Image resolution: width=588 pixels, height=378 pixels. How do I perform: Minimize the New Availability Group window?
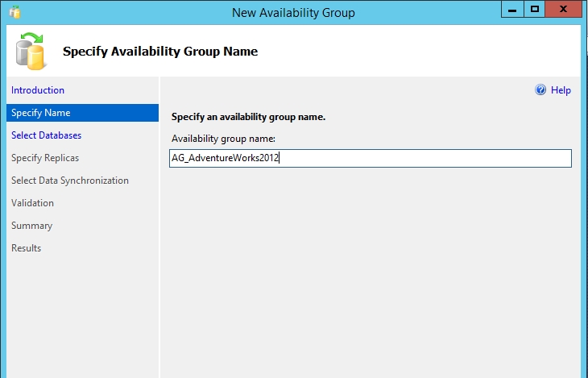tap(512, 10)
